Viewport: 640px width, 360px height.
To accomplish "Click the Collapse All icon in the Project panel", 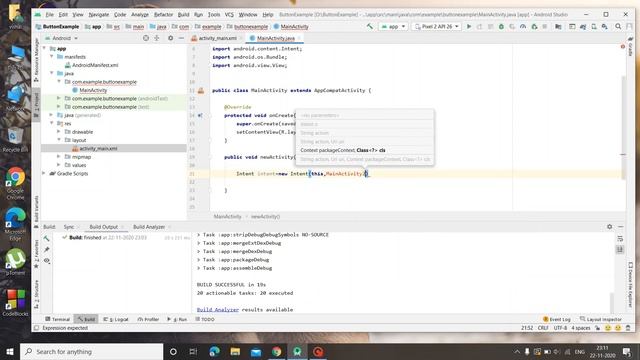I will (157, 38).
